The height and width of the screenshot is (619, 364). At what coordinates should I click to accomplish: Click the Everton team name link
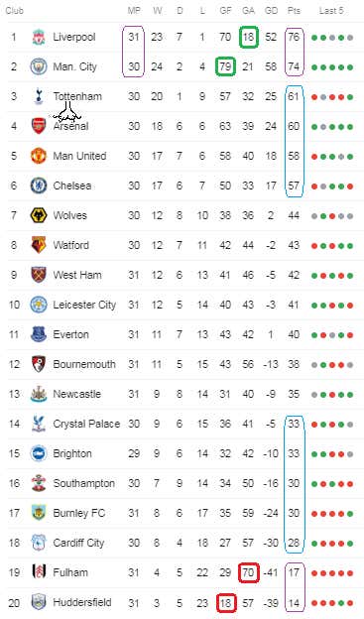[x=71, y=334]
